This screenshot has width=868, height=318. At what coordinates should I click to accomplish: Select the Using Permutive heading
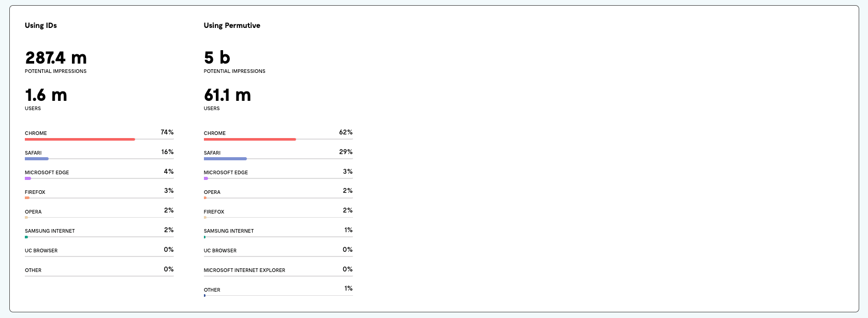click(x=232, y=25)
